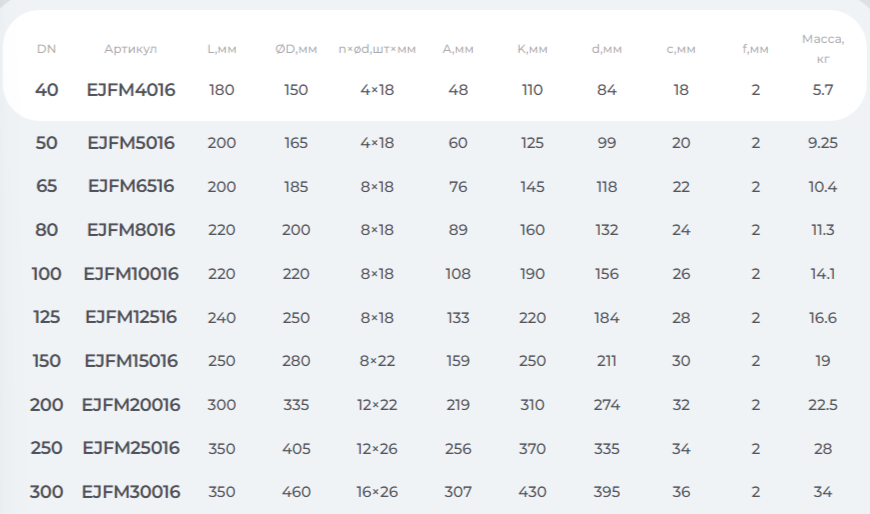This screenshot has height=514, width=870.
Task: Select article EJFM15016
Action: (131, 361)
